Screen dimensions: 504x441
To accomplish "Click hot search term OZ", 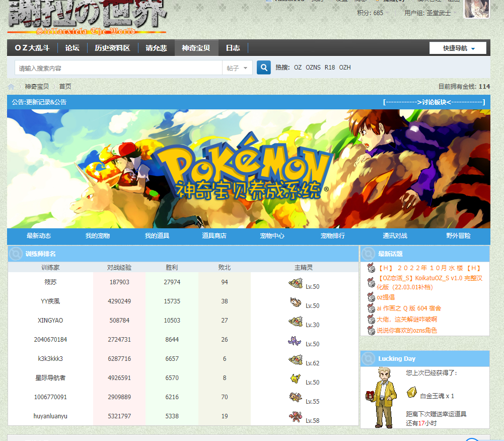I will pos(298,68).
